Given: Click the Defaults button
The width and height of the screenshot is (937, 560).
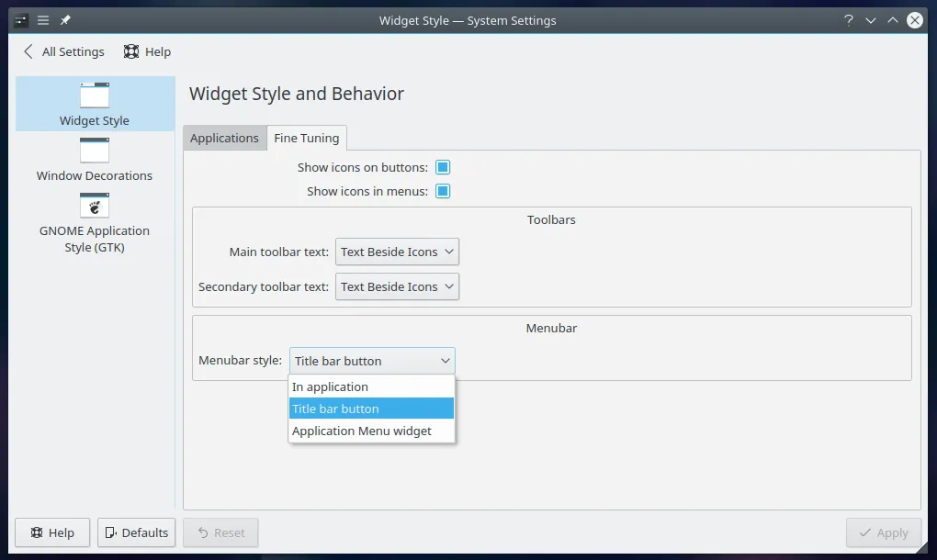Looking at the screenshot, I should pos(136,532).
